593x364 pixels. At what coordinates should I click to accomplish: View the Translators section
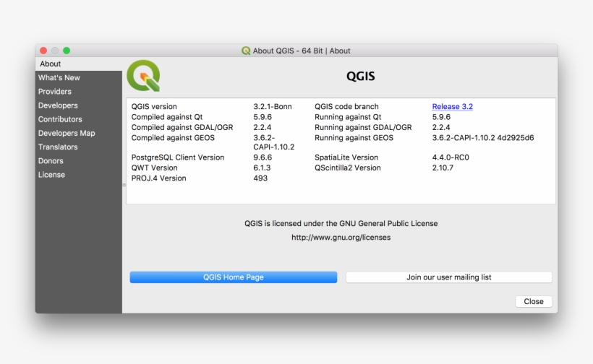79,147
